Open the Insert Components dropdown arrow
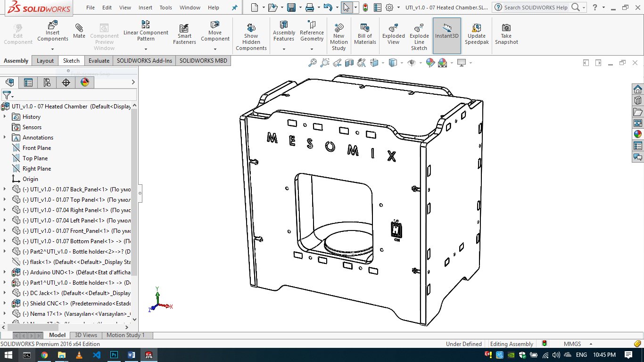The height and width of the screenshot is (362, 644). point(53,49)
